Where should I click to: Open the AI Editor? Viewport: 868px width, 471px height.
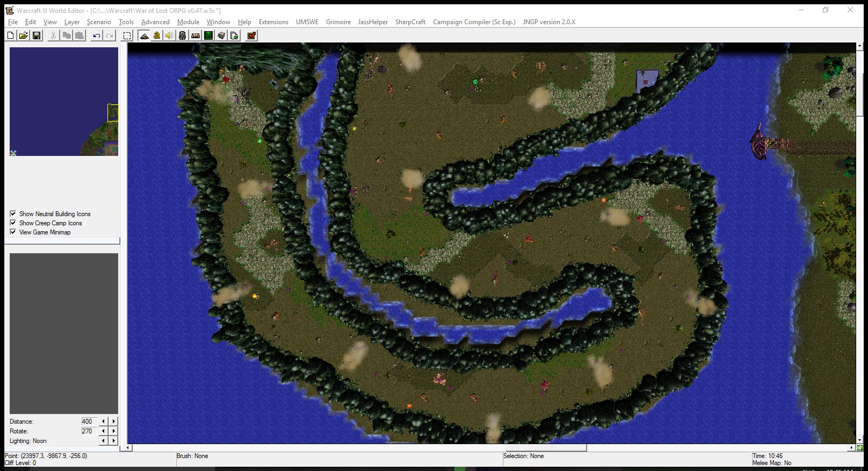coord(208,35)
